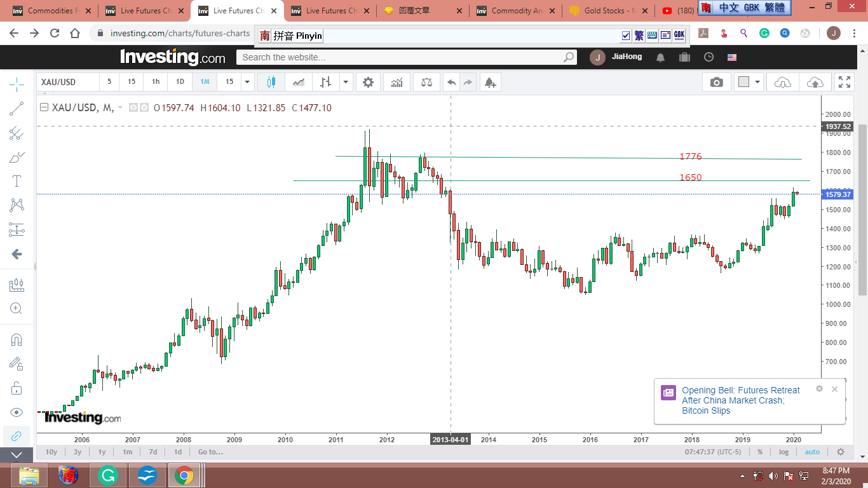The width and height of the screenshot is (868, 488).
Task: Open chart properties gear in the top toolbar
Action: tap(368, 82)
